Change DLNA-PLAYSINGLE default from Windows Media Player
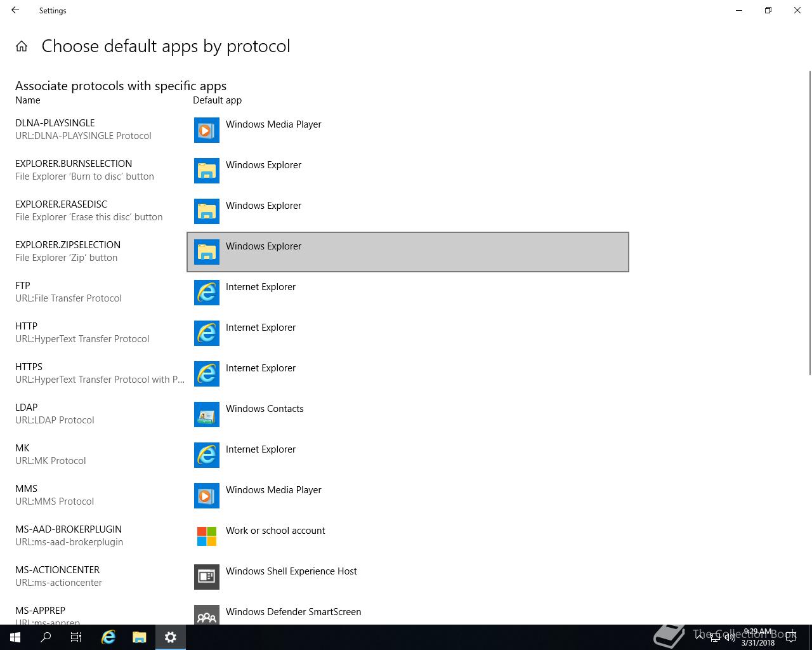Viewport: 812px width, 650px height. (408, 130)
